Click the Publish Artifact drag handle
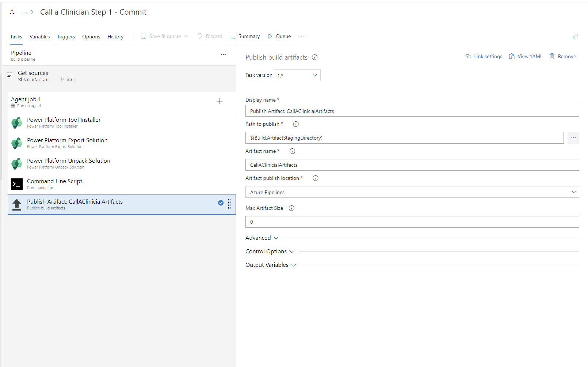 [229, 204]
